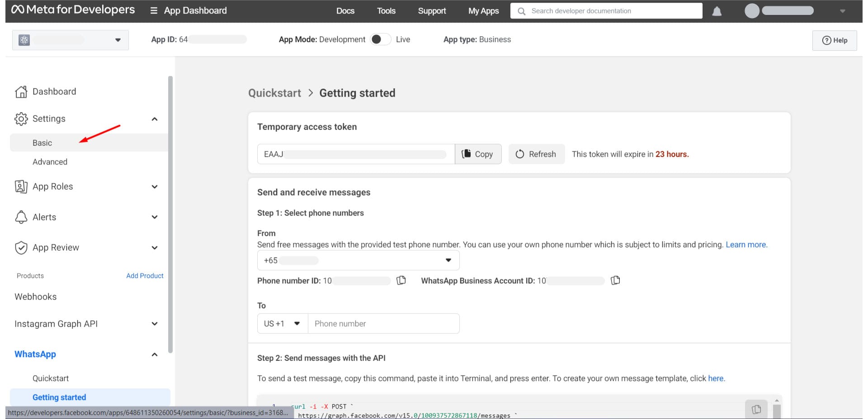868x419 pixels.
Task: Refresh the temporary access token
Action: pos(536,154)
